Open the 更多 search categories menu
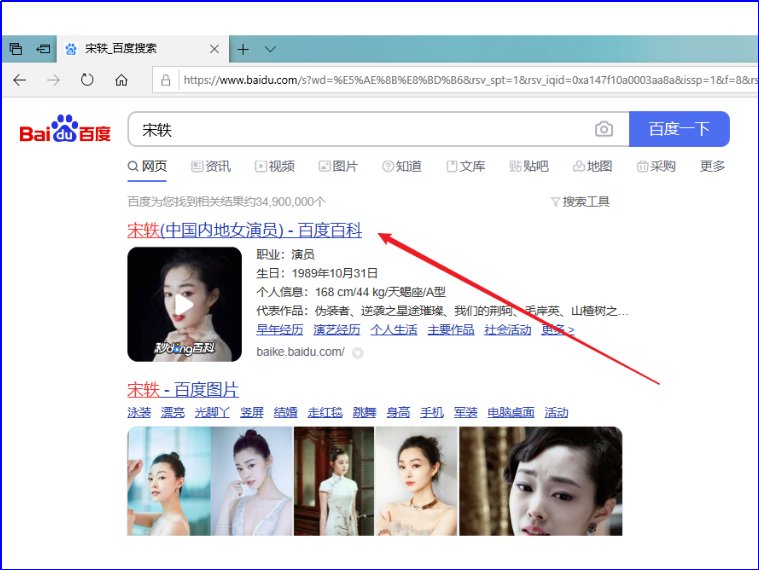Screen dimensions: 759x570 pos(712,166)
